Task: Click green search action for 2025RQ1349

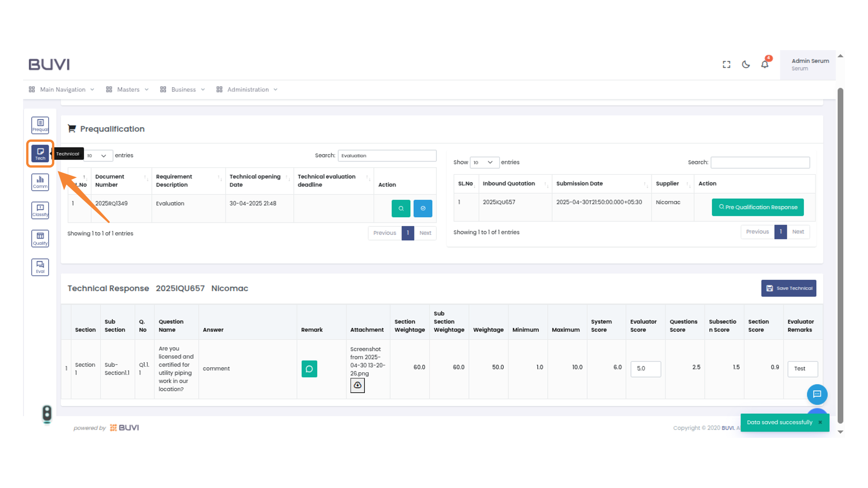Action: 401,208
